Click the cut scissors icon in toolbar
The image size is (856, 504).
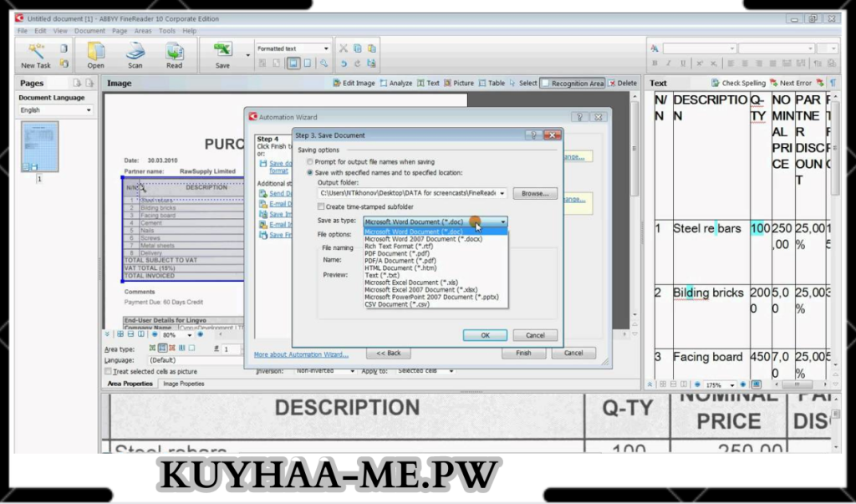[x=344, y=48]
